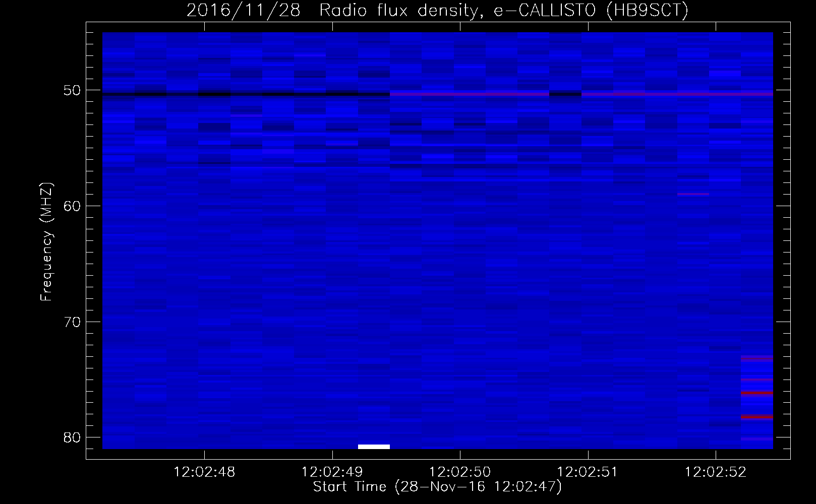Image resolution: width=816 pixels, height=504 pixels.
Task: Click the 'Frequency (MHZ)' axis label
Action: coord(46,242)
